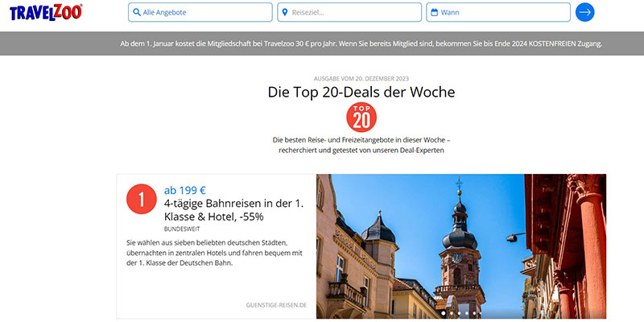Focus the Reiseziel destination field
The width and height of the screenshot is (644, 322).
349,12
